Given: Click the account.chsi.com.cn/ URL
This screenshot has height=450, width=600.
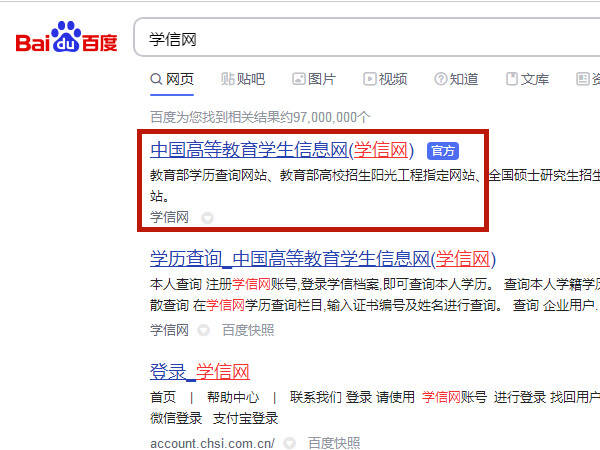Looking at the screenshot, I should click(x=212, y=443).
